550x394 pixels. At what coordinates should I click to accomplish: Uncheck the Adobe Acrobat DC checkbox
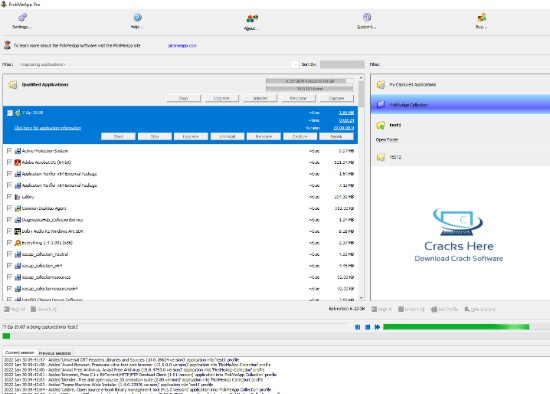coord(9,162)
